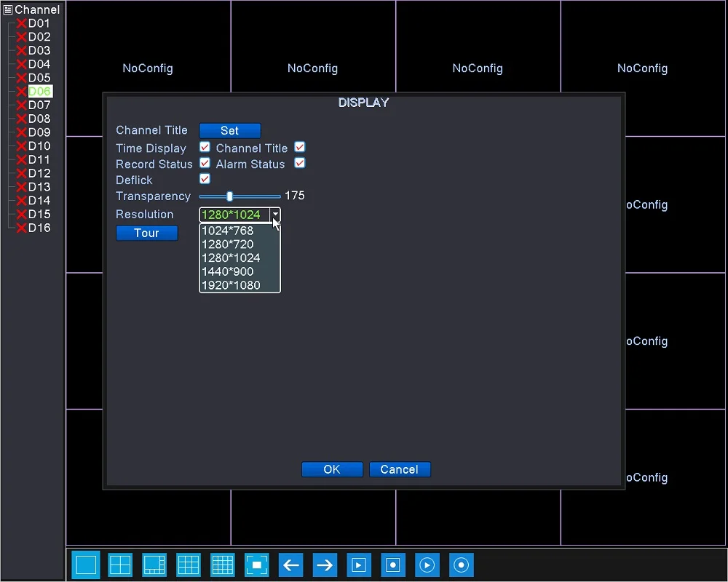Select the eight-view layout icon

154,565
